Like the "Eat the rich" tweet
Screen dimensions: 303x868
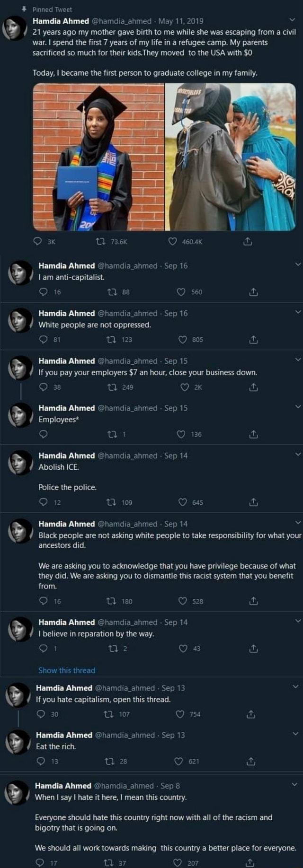tap(178, 761)
